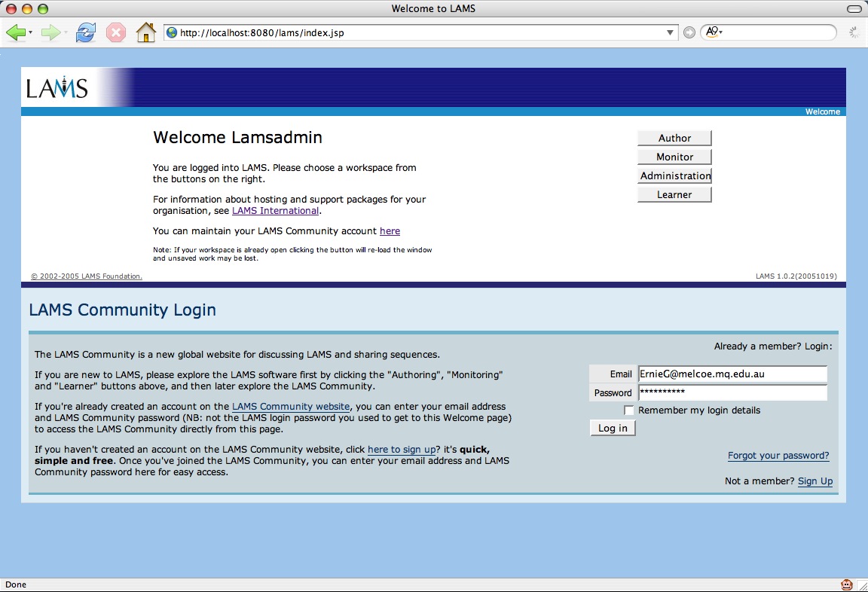Click the Forward arrow button
Viewport: 868px width, 592px height.
point(50,33)
